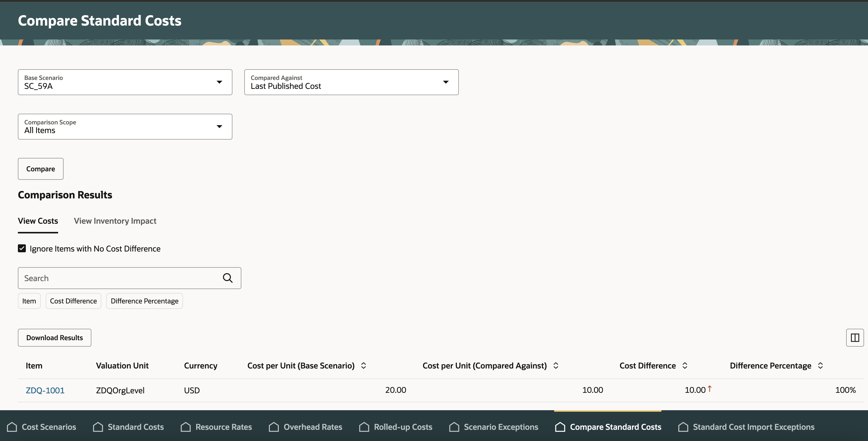Sort by Cost per Unit (Base Scenario)
This screenshot has width=868, height=441.
363,366
